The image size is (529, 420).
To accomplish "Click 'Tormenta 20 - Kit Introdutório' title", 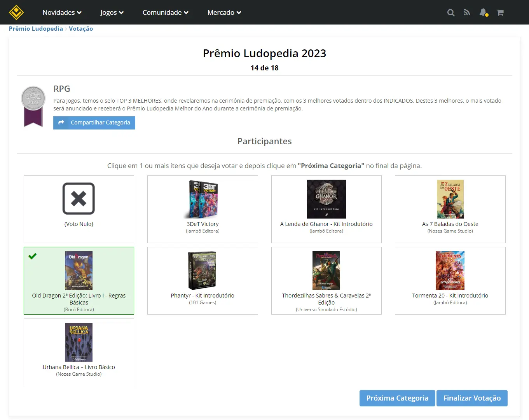I will tap(450, 296).
